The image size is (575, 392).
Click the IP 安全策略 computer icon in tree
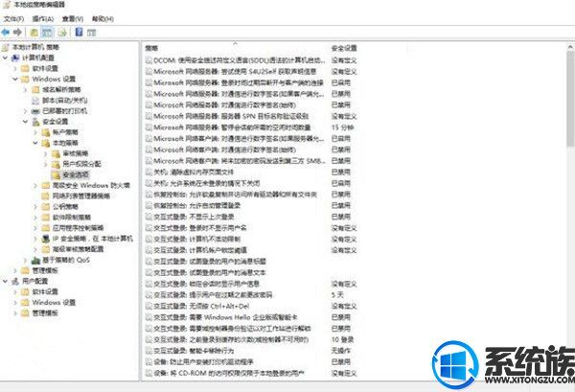[x=45, y=239]
